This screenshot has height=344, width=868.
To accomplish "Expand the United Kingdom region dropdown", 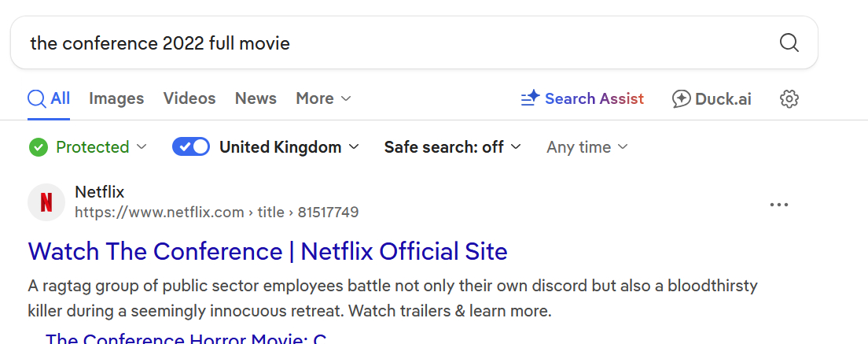I will coord(289,147).
